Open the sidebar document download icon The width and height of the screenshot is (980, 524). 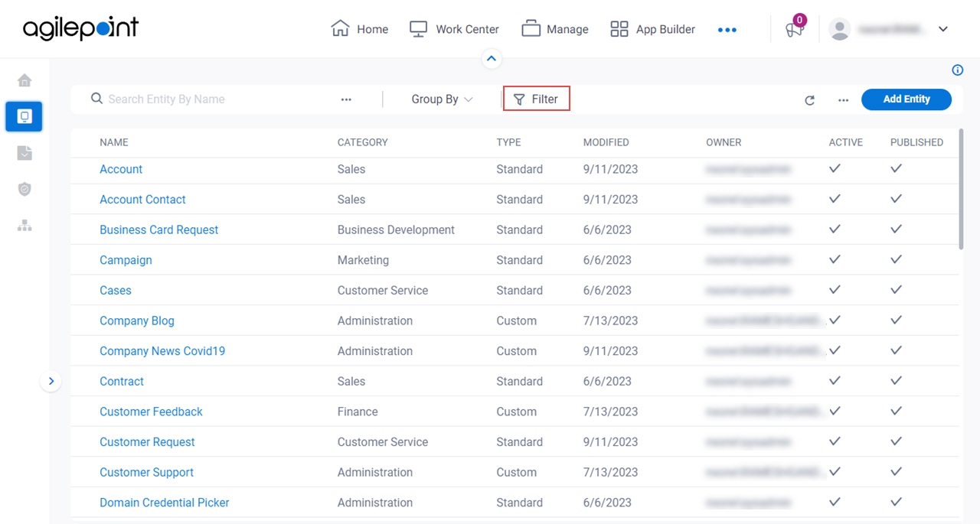(24, 153)
